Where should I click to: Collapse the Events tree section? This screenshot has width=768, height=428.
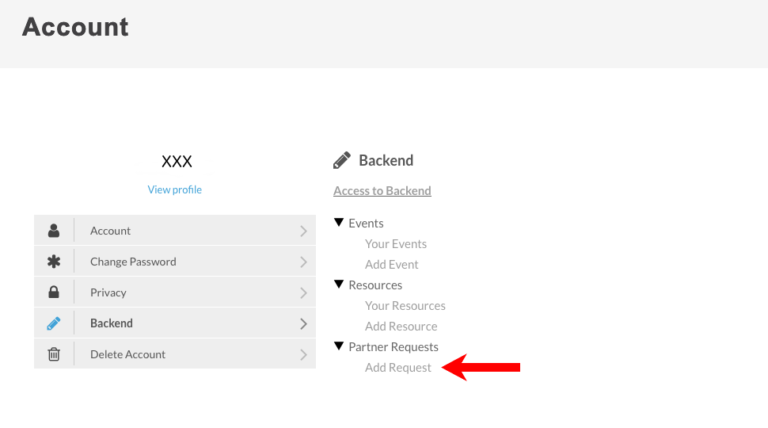[x=339, y=223]
